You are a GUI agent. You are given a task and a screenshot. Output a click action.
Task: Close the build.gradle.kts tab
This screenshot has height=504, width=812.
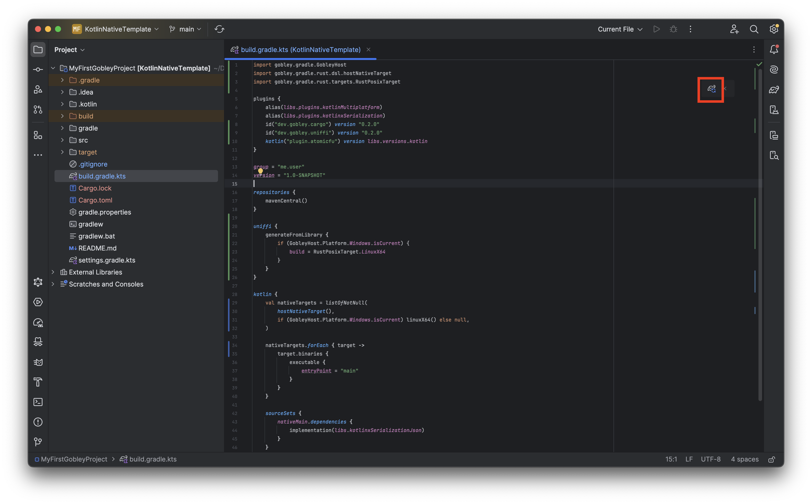pos(368,50)
